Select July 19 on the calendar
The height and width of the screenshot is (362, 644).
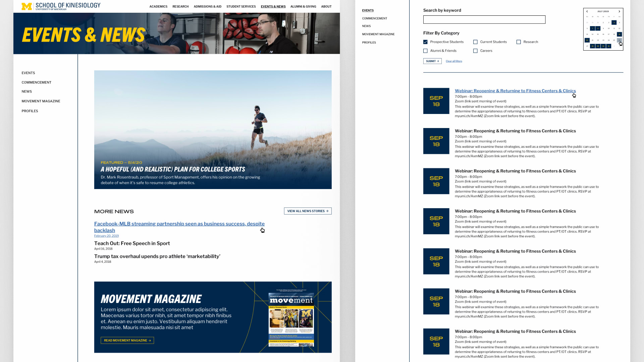(619, 34)
